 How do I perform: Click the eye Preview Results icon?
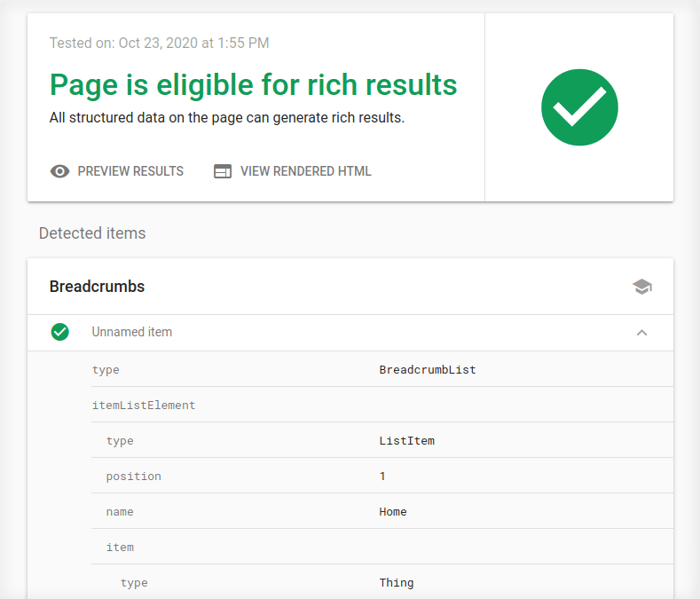tap(59, 171)
